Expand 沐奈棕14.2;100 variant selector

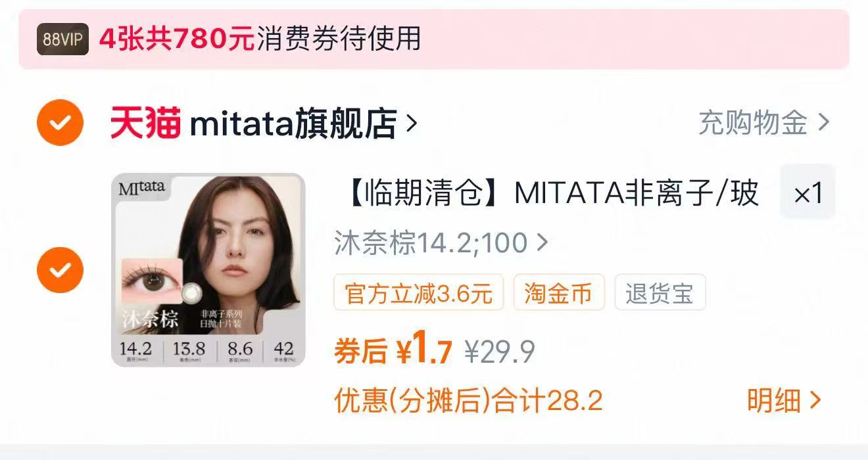click(441, 242)
